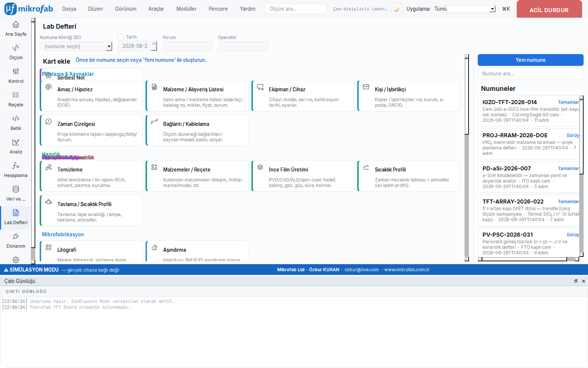Focus the Numune ara search field
This screenshot has height=368, width=588.
(x=531, y=74)
